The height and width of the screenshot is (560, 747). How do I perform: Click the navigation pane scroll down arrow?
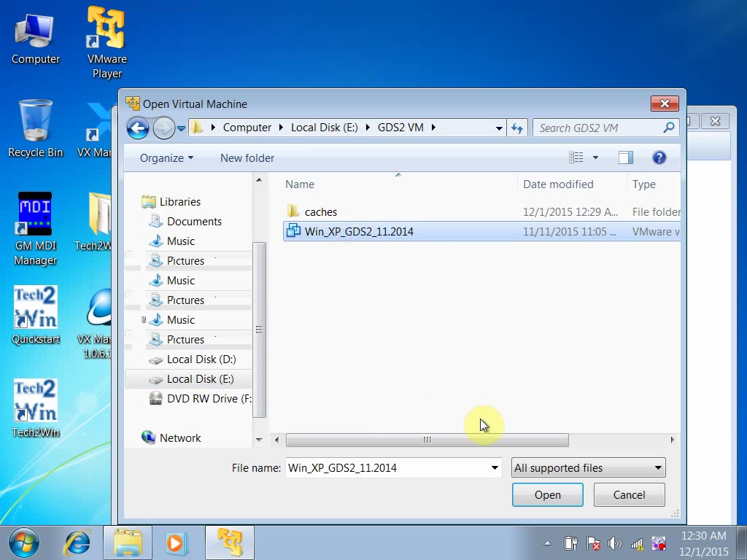pyautogui.click(x=259, y=440)
